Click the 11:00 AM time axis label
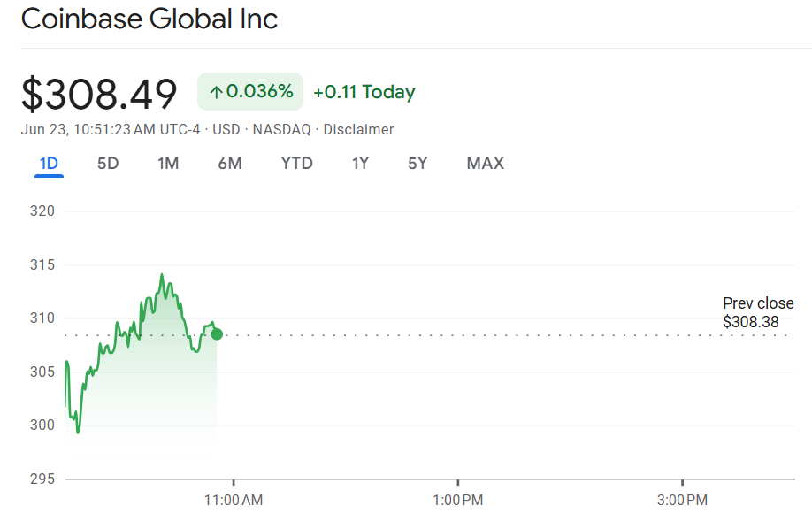 [233, 501]
